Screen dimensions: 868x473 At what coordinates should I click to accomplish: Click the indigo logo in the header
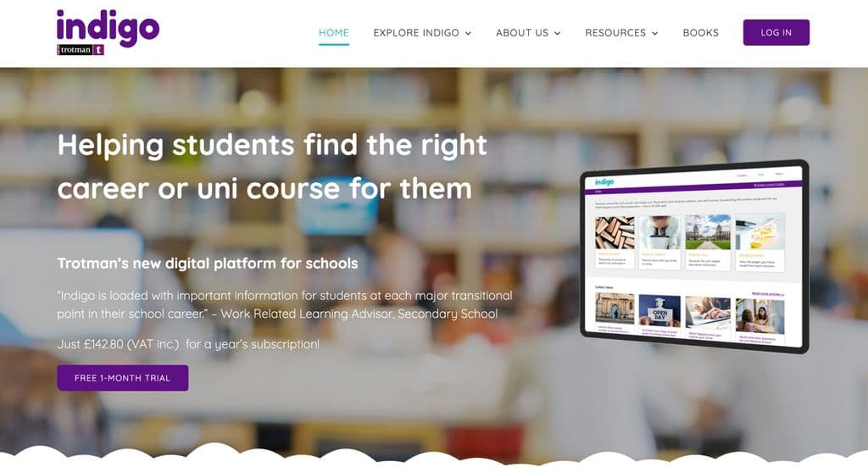108,26
